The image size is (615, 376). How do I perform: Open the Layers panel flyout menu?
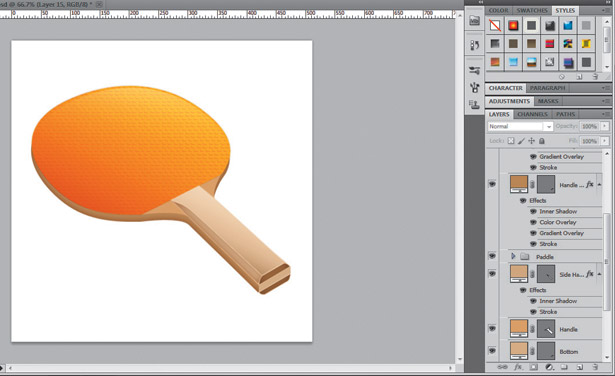(606, 114)
